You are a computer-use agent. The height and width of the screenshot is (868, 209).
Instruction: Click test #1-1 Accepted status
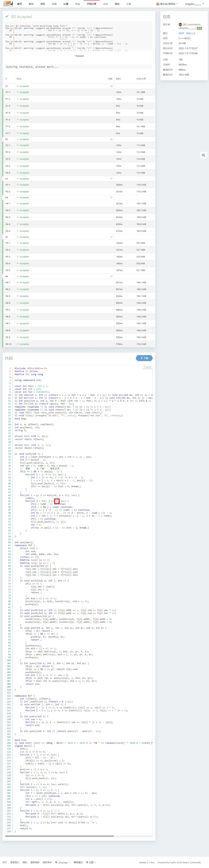coord(23,92)
